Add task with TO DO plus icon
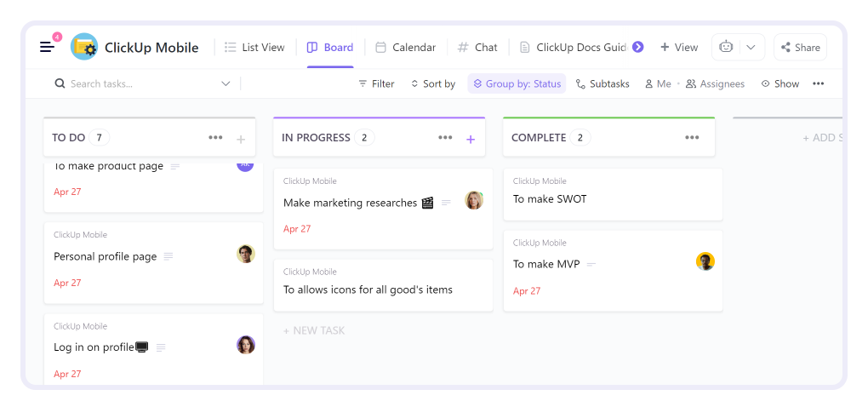Screen dimensions: 868x407 click(241, 139)
